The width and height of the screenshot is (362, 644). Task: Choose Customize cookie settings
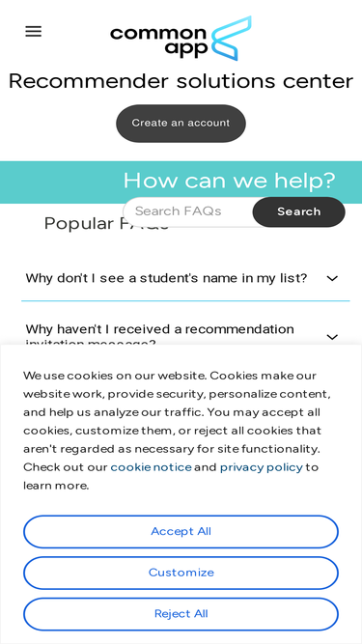181,573
